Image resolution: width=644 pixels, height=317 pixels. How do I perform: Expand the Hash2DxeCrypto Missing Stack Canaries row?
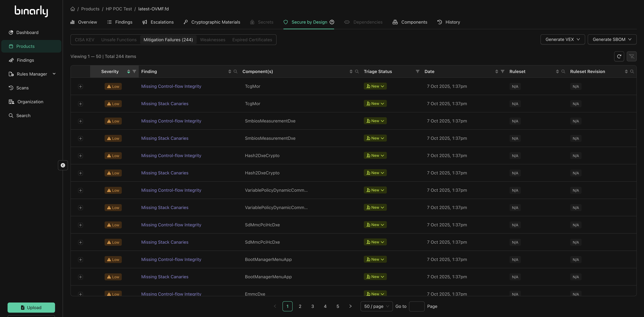coord(81,173)
